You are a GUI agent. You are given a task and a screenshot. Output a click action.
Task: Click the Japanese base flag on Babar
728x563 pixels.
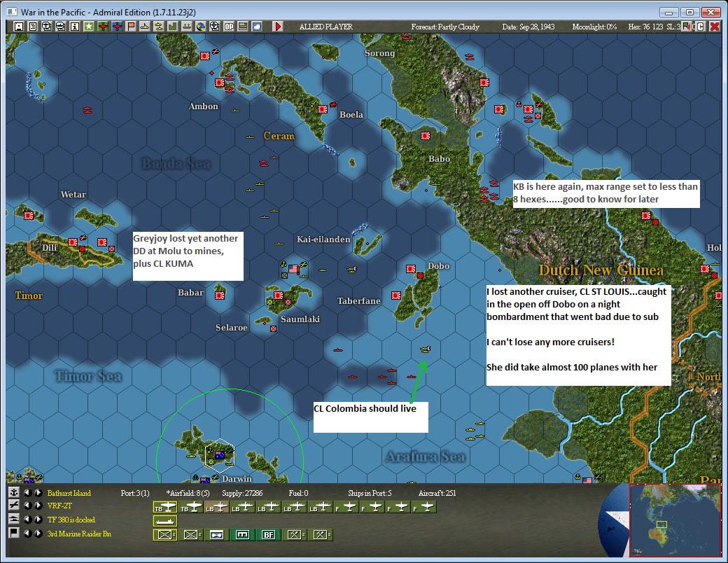[220, 295]
